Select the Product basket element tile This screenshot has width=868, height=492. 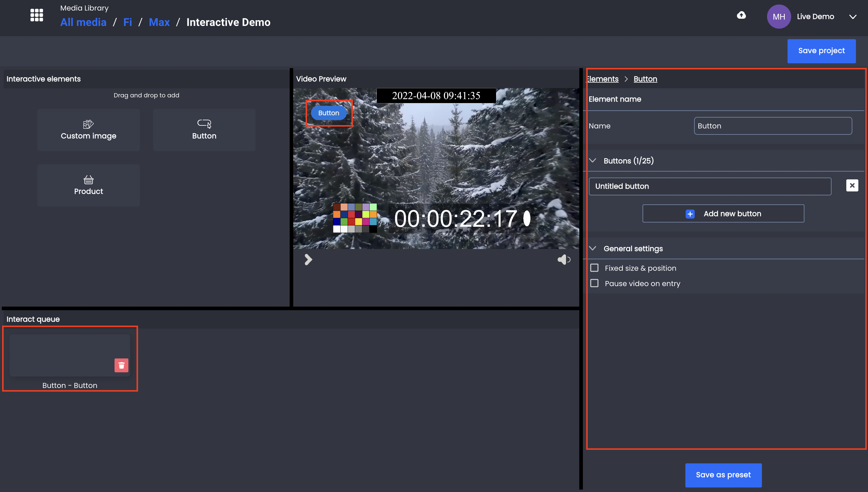coord(89,185)
